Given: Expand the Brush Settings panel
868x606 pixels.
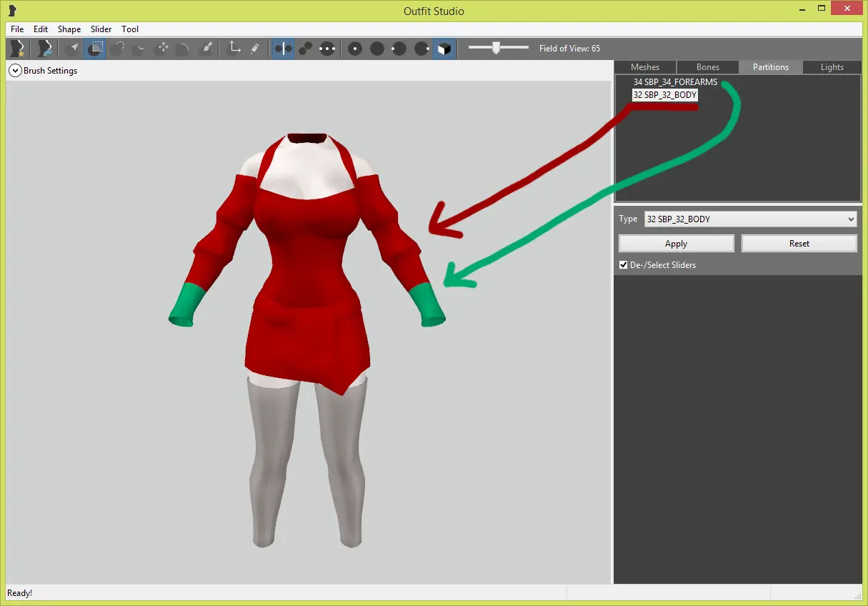Looking at the screenshot, I should tap(15, 71).
